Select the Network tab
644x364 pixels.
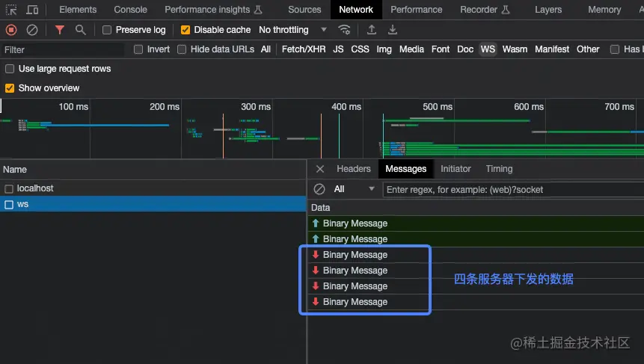tap(356, 10)
